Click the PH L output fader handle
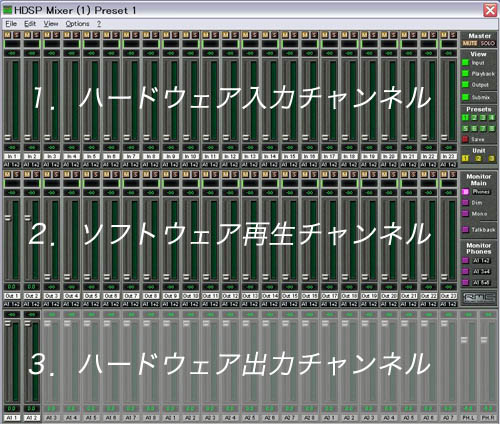Image resolution: width=500 pixels, height=424 pixels. 464,340
